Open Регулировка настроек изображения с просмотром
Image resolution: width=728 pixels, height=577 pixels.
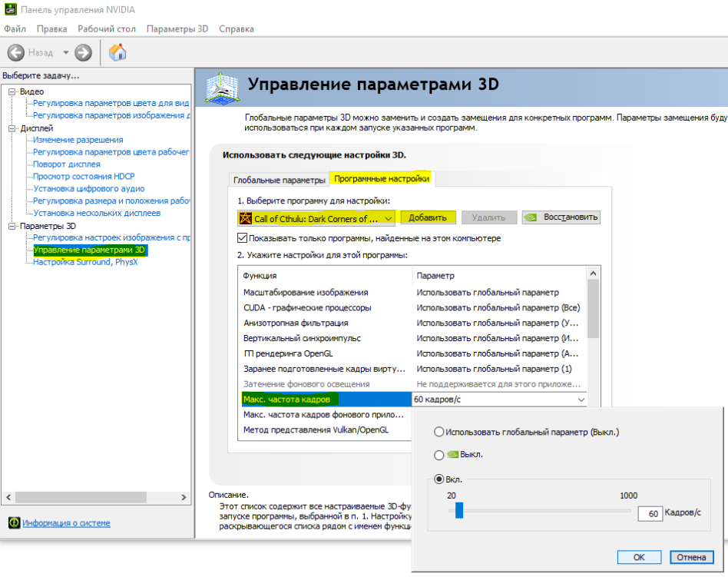111,237
